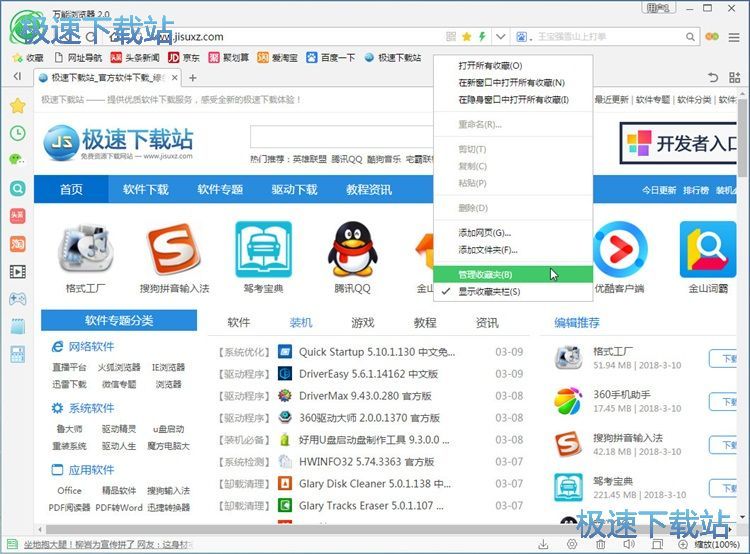
Task: Open the main hamburger menu
Action: pos(734,37)
